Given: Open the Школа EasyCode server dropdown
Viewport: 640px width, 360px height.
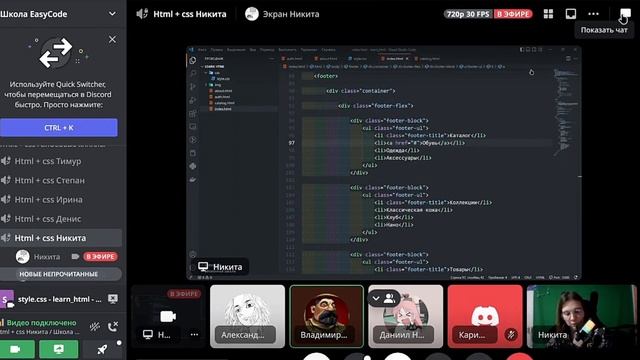Looking at the screenshot, I should [x=112, y=14].
